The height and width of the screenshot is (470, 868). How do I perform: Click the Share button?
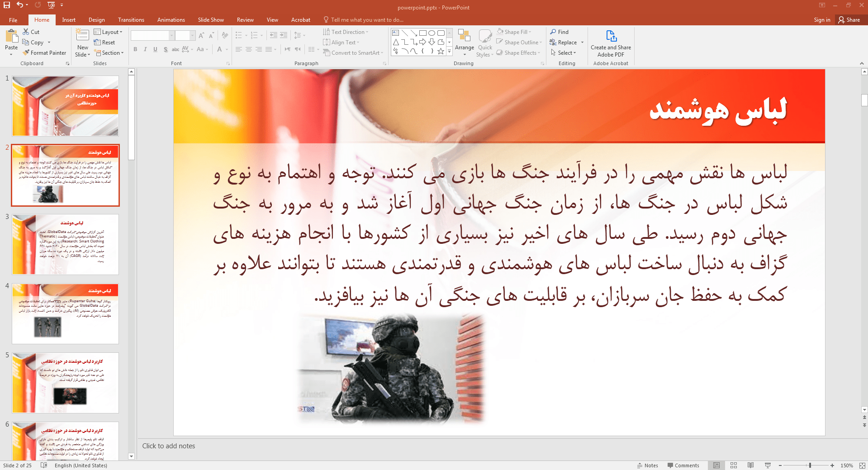tap(849, 20)
